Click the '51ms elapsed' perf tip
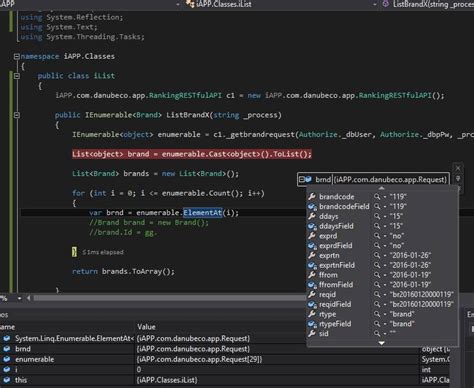 [x=103, y=252]
